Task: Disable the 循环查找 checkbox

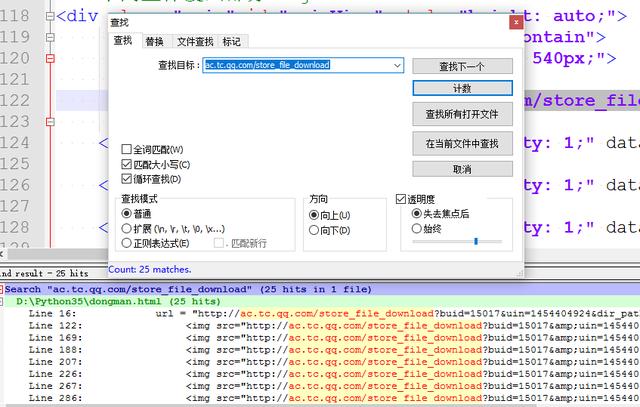Action: pos(127,179)
